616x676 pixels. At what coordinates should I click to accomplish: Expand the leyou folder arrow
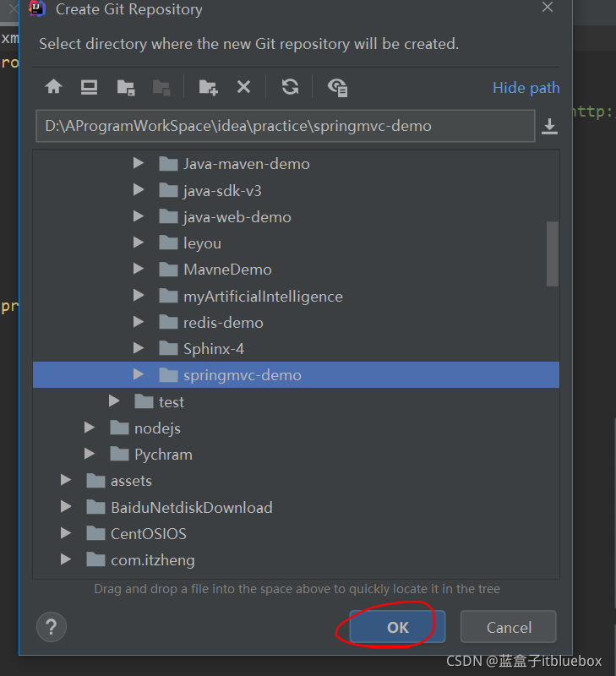pyautogui.click(x=138, y=243)
